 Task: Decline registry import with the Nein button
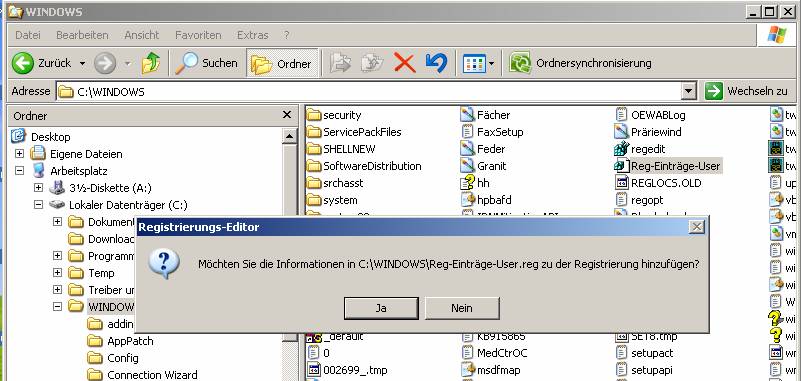pos(462,308)
